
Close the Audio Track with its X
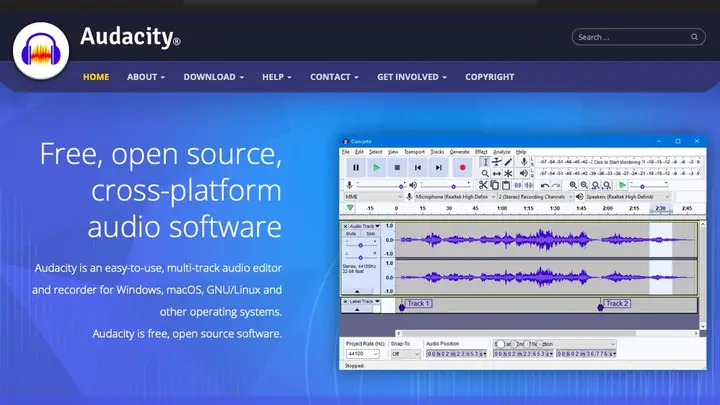345,226
